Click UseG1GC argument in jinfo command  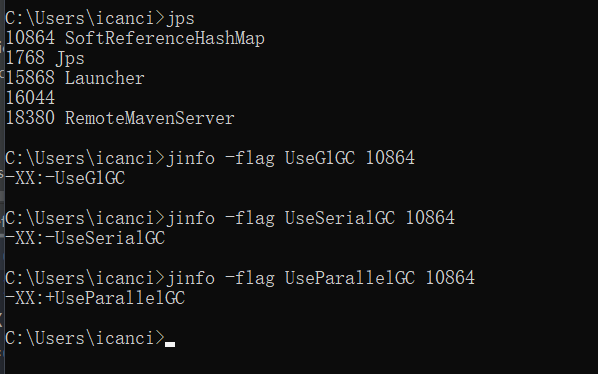(320, 159)
